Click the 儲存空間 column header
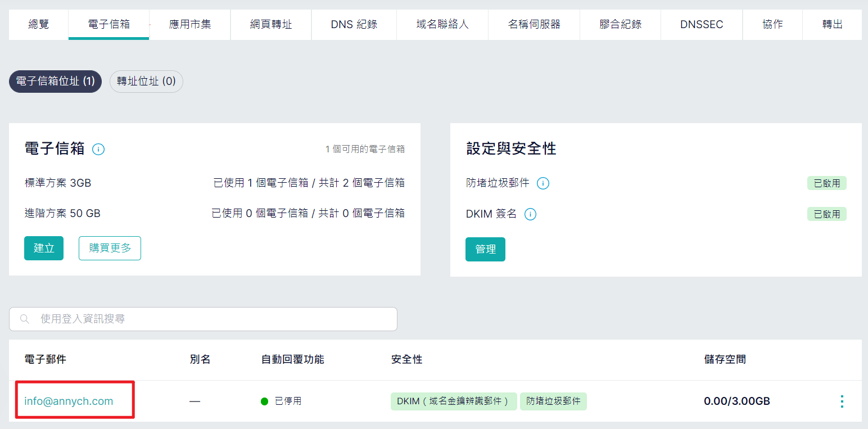Screen dimensions: 868x429 click(x=725, y=359)
